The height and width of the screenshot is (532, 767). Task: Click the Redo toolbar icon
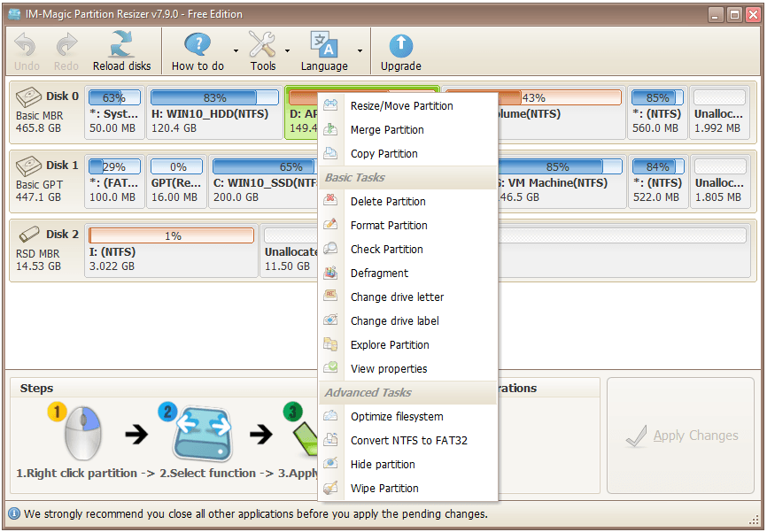point(66,45)
